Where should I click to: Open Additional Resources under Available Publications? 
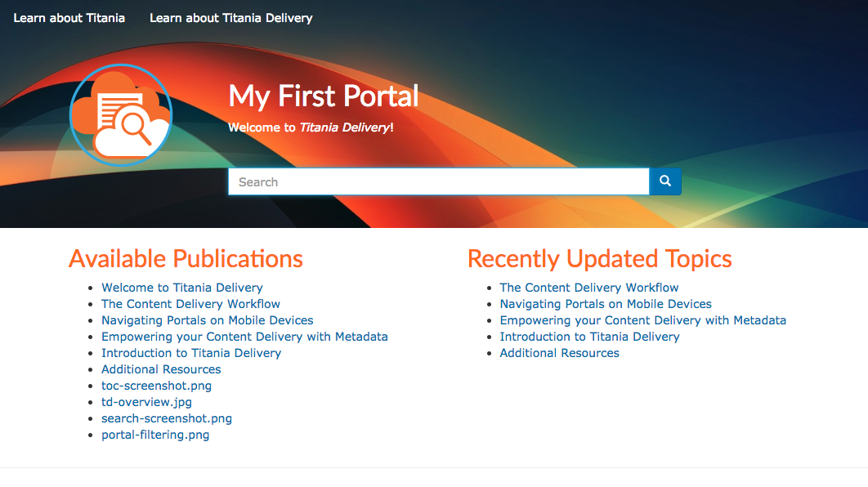tap(161, 369)
